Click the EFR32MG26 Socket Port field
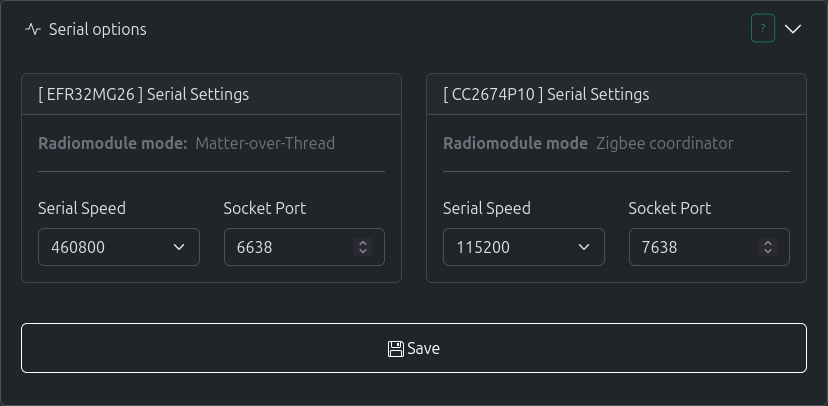 click(290, 247)
